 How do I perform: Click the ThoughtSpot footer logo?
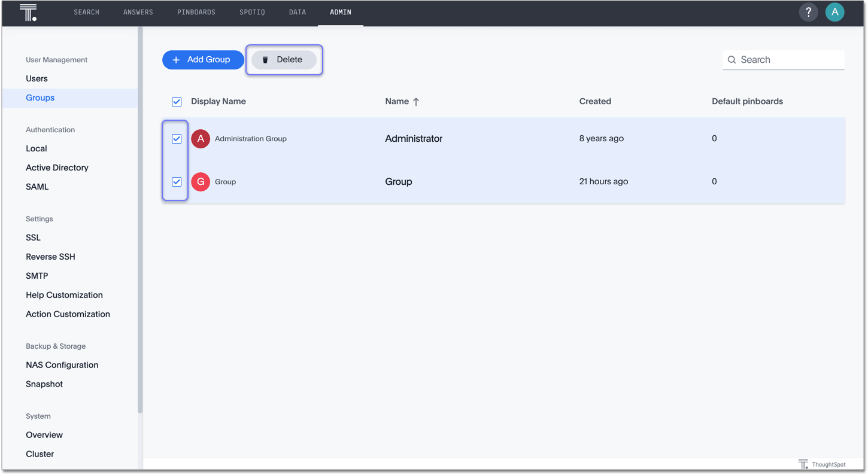(803, 464)
